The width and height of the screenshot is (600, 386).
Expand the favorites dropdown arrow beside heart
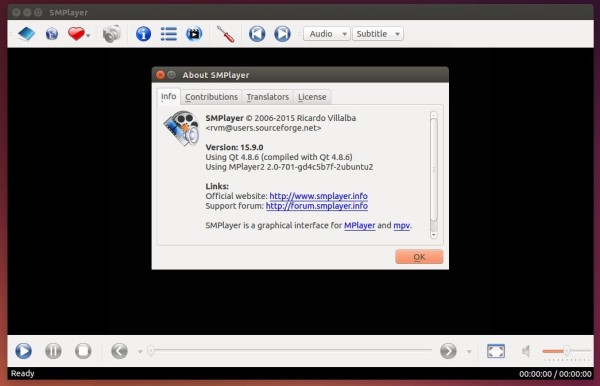click(x=88, y=36)
